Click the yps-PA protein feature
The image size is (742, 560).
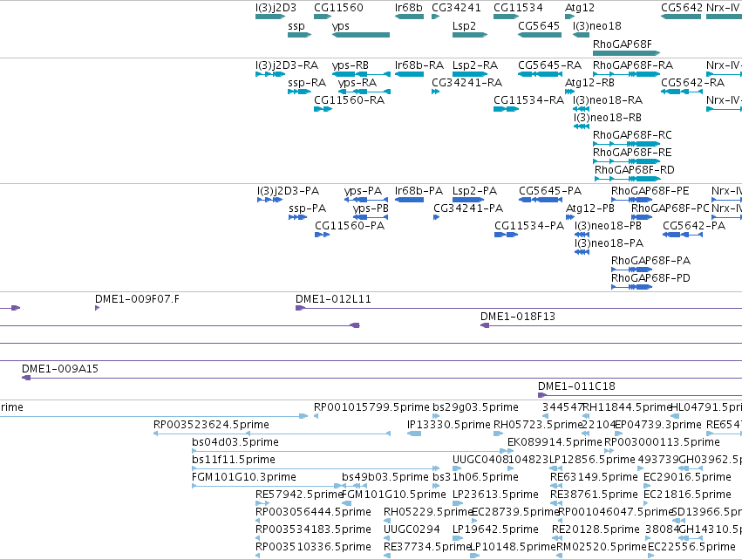366,200
